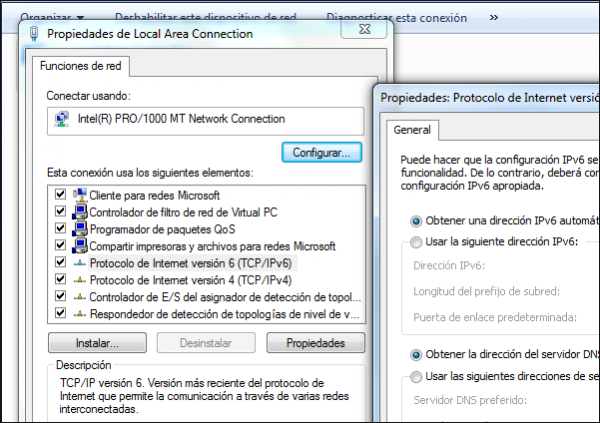Click Intel(R) PRO/1000 MT Network Connection field
Screen dimensions: 600x423
click(x=205, y=121)
